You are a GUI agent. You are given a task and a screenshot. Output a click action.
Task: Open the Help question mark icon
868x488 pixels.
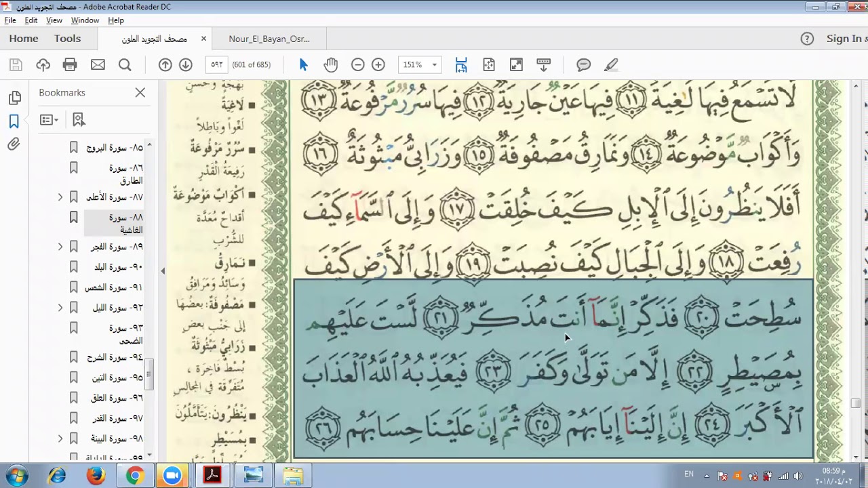(807, 39)
